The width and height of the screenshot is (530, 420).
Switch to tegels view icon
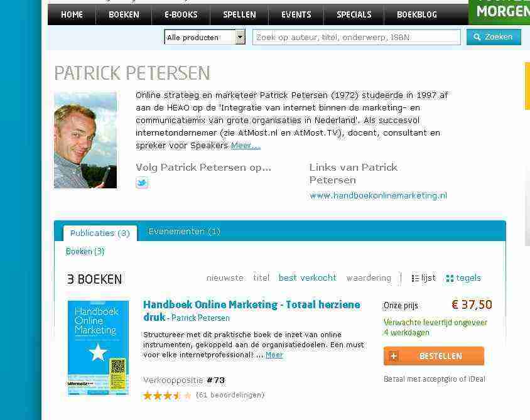pos(450,278)
